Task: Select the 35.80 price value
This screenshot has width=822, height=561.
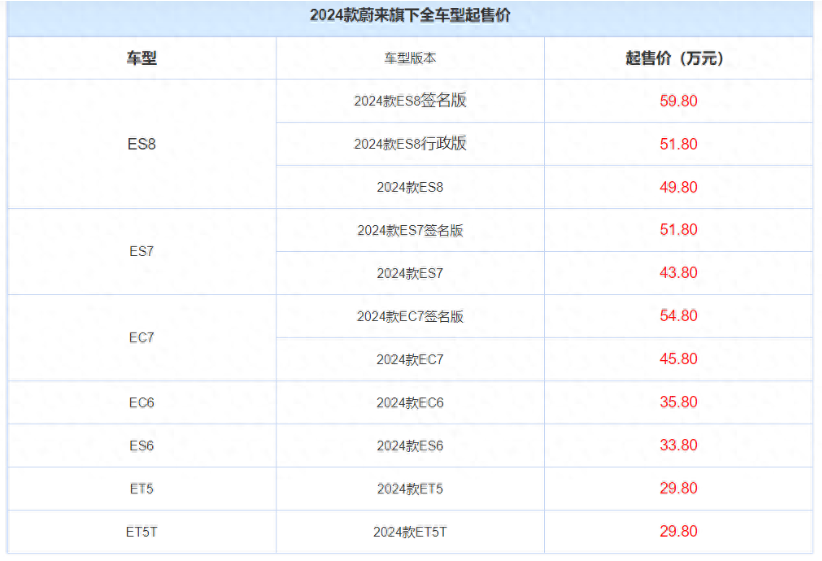Action: pos(678,402)
